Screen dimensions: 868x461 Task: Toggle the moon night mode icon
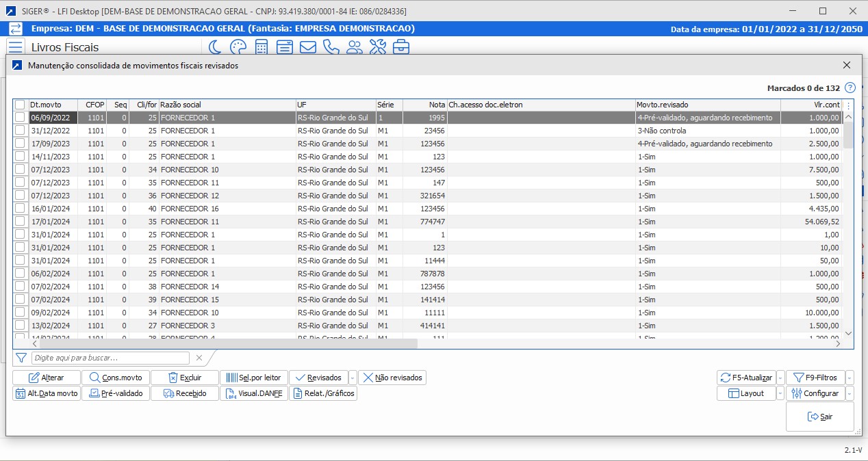pos(214,47)
